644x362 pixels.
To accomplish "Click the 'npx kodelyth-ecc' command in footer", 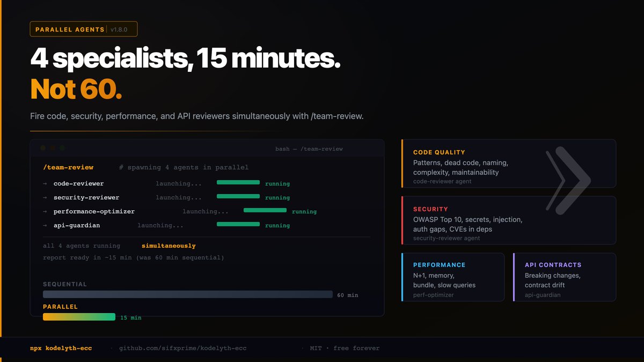I will (61, 348).
